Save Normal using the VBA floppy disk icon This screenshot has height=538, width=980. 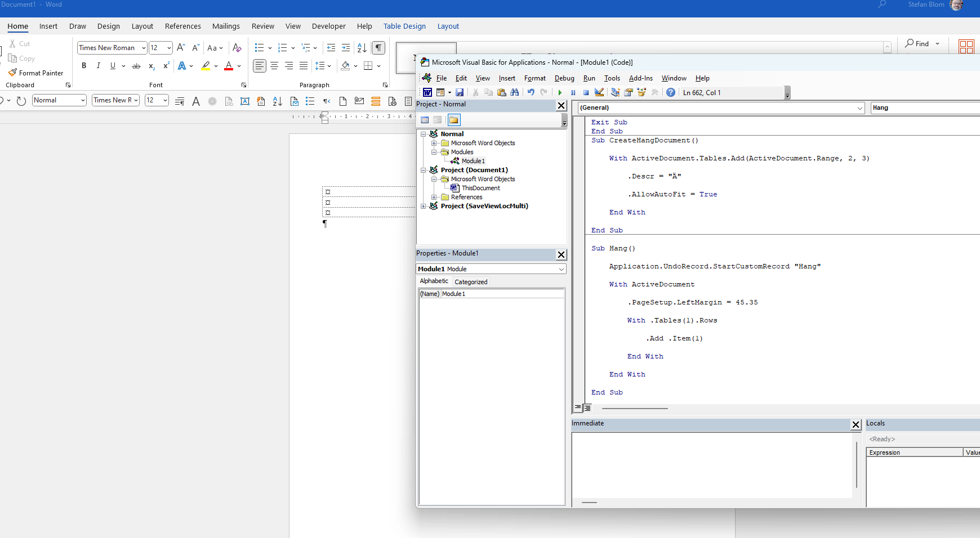(460, 93)
